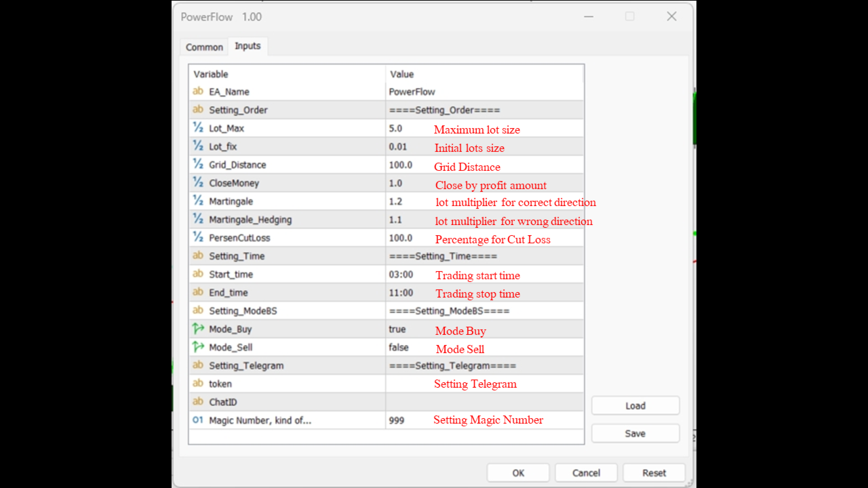Click the empty ChatID value field
The width and height of the screenshot is (868, 488).
485,403
